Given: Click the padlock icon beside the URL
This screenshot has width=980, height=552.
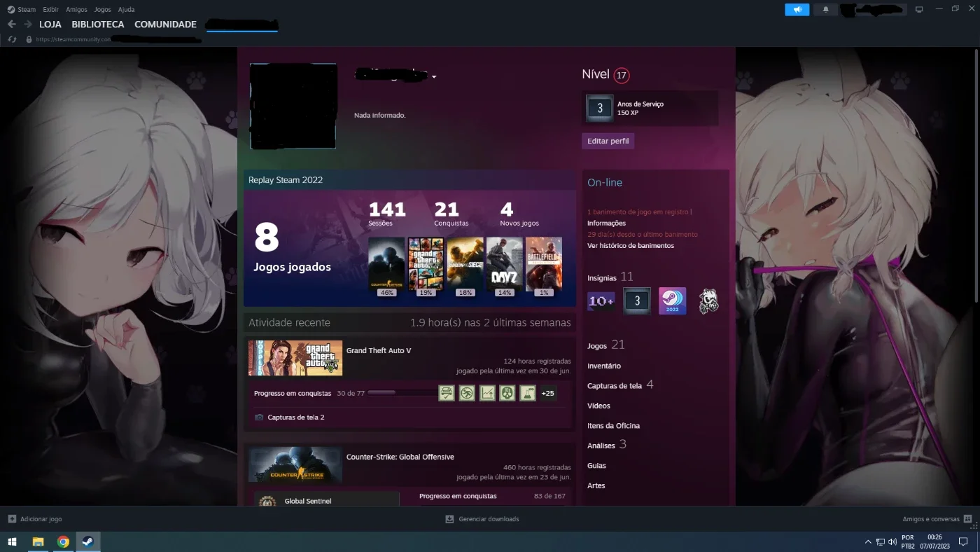Looking at the screenshot, I should tap(29, 39).
